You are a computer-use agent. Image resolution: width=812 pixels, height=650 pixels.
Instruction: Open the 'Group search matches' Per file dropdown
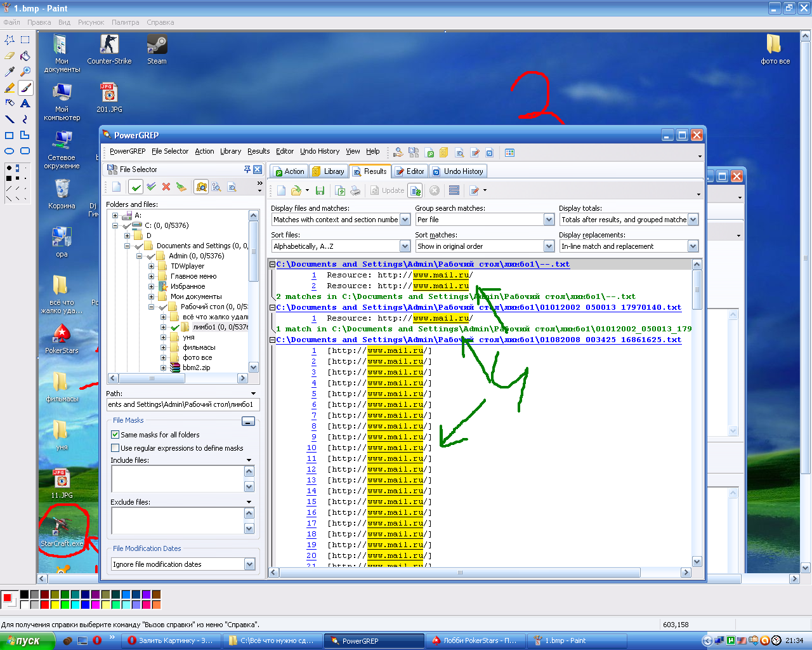tap(549, 220)
